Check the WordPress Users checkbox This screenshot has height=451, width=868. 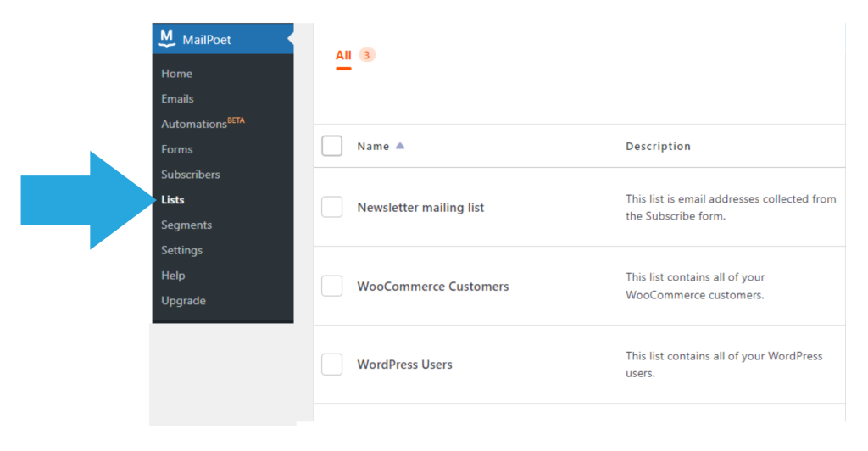tap(332, 365)
